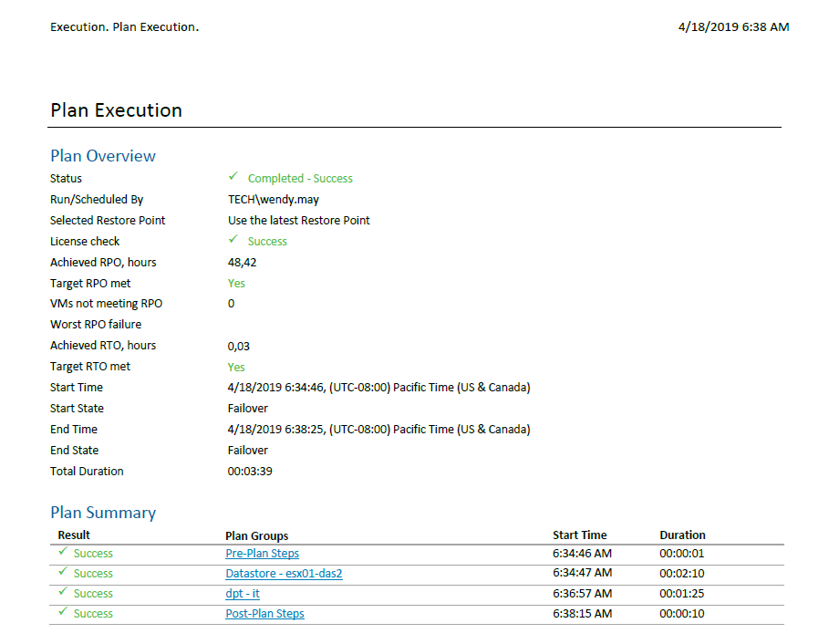The height and width of the screenshot is (644, 829).
Task: Click the Pre-Plan Steps row success checkmark
Action: (63, 551)
